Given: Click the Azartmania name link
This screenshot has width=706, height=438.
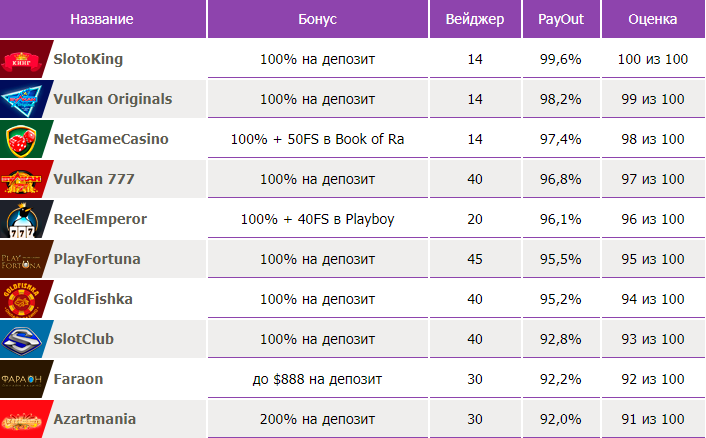Looking at the screenshot, I should click(x=95, y=419).
